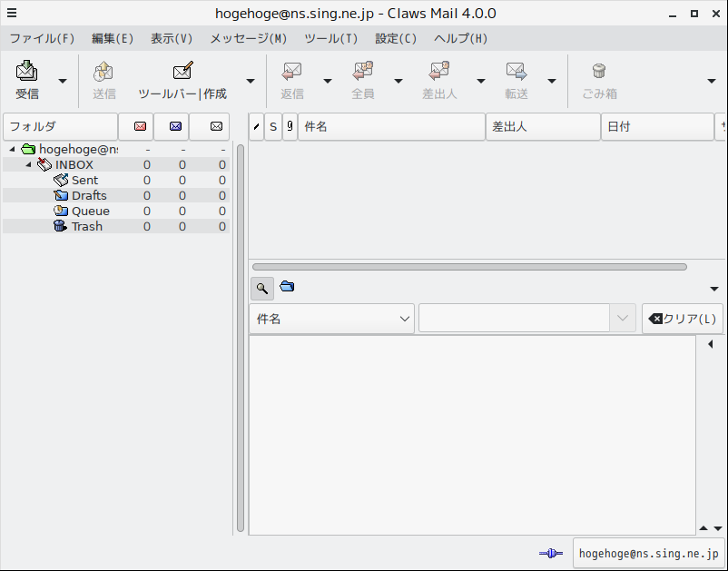Collapse the INBOX folder expander
This screenshot has height=571, width=728.
pyautogui.click(x=29, y=164)
